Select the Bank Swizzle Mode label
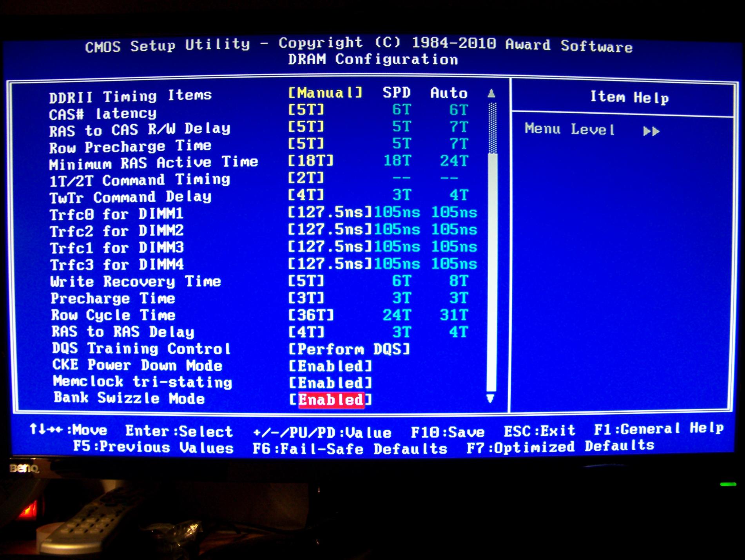 point(129,398)
